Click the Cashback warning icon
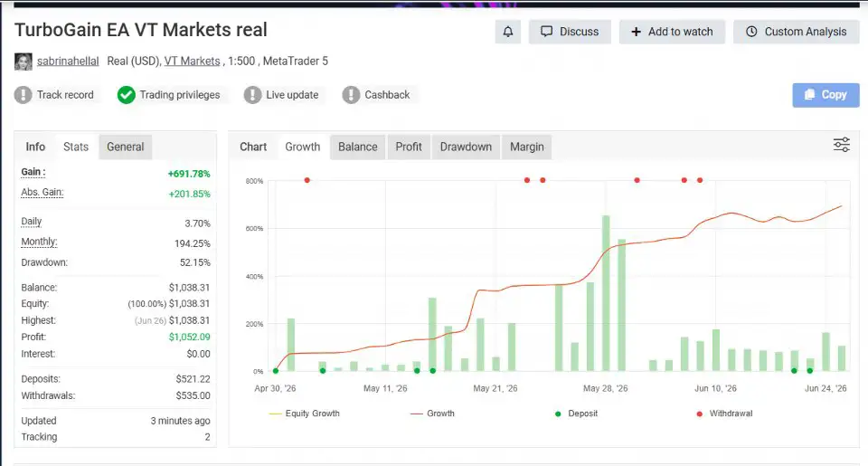 [x=351, y=95]
